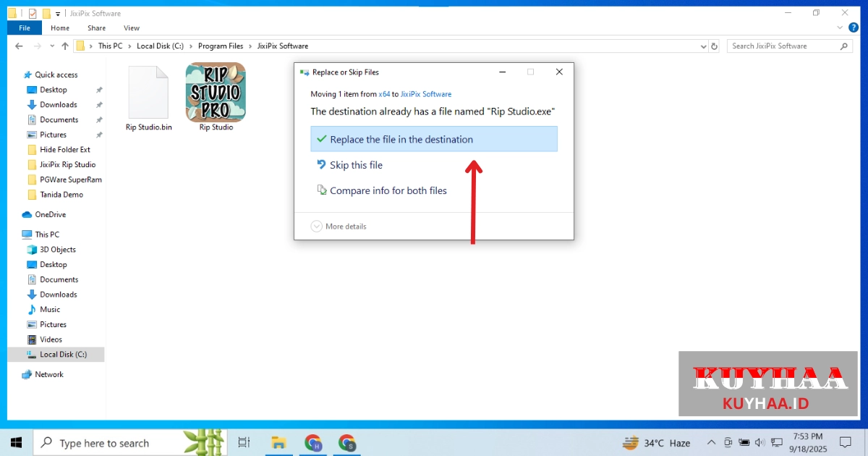Click This PC in the address path
The image size is (868, 456).
click(x=110, y=46)
